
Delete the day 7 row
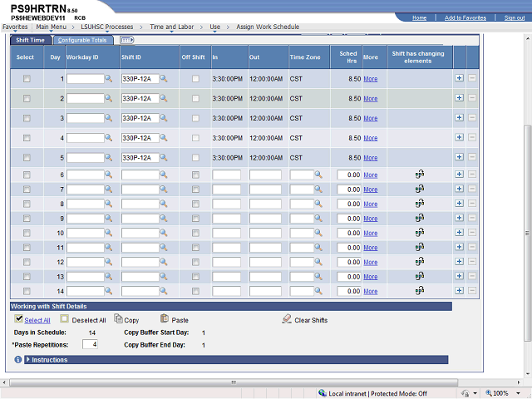click(472, 189)
